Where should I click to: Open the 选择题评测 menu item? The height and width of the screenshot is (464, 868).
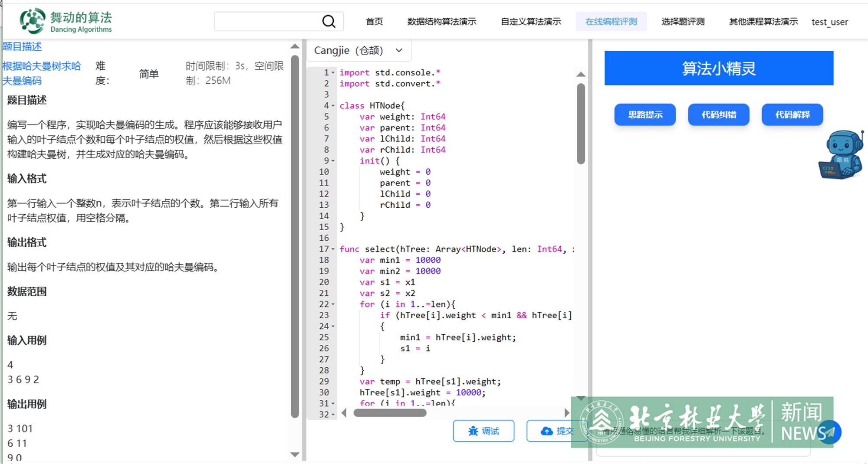pyautogui.click(x=683, y=22)
